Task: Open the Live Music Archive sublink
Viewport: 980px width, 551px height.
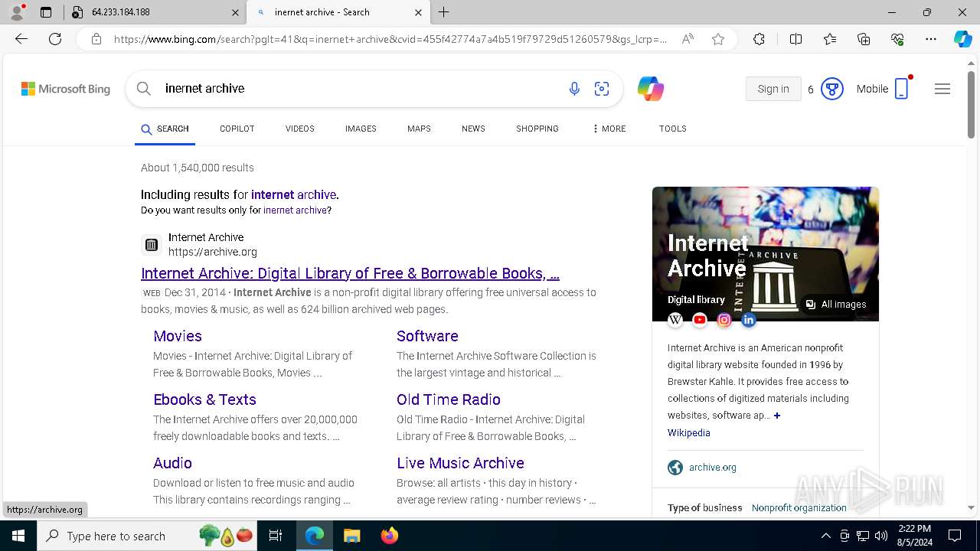Action: 460,463
